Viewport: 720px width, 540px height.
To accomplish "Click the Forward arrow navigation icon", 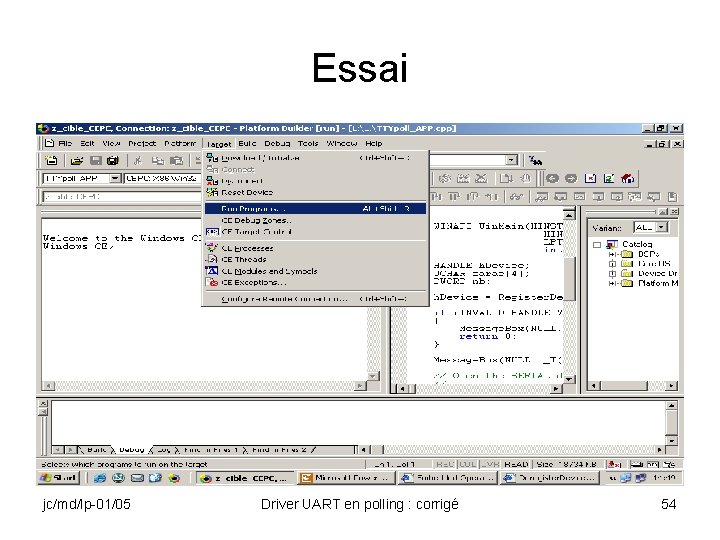I will point(571,178).
